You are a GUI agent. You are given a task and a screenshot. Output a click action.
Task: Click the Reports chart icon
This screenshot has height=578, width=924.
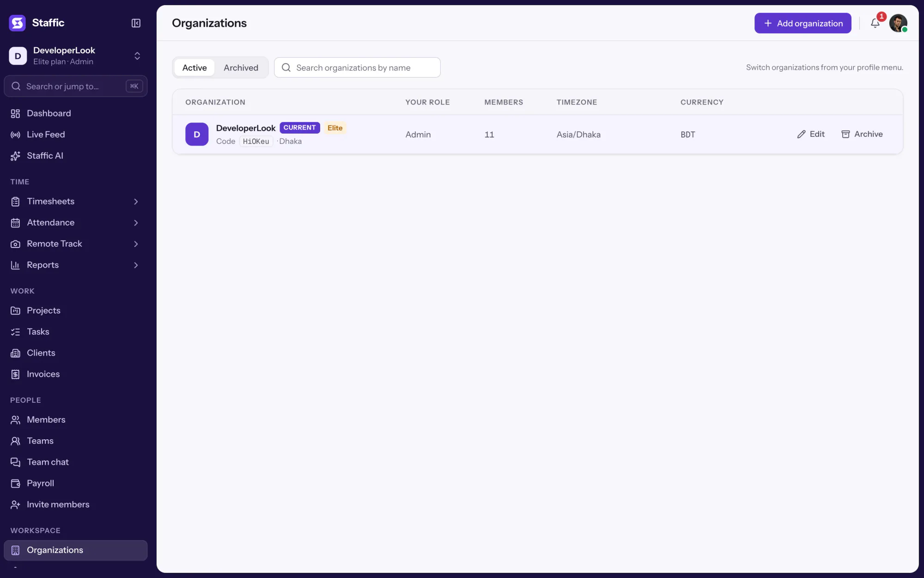click(15, 265)
